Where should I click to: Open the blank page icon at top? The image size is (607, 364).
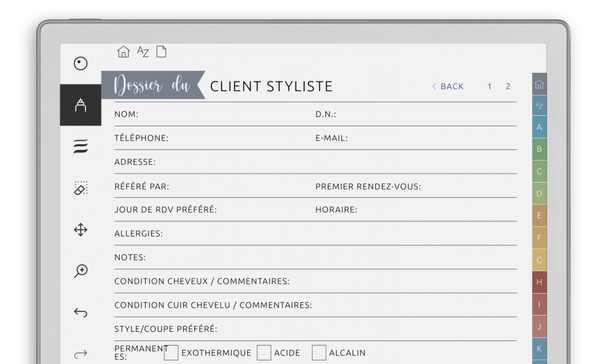[x=161, y=52]
